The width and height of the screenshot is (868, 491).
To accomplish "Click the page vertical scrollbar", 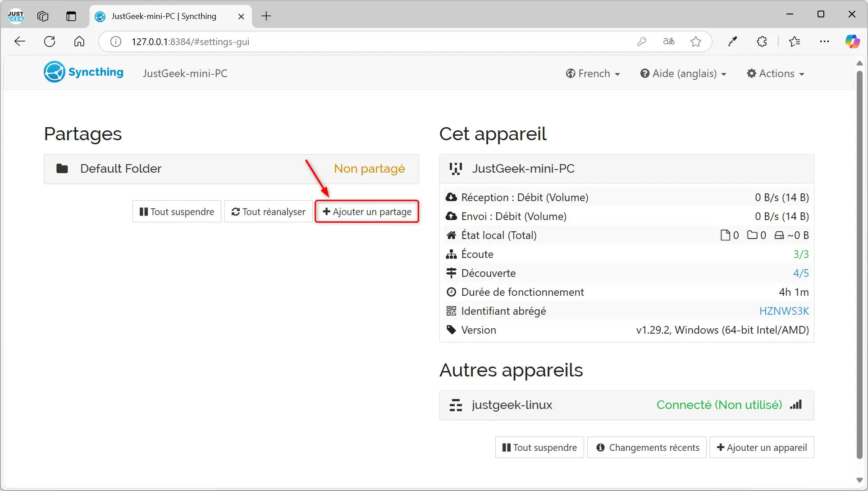I will (859, 265).
